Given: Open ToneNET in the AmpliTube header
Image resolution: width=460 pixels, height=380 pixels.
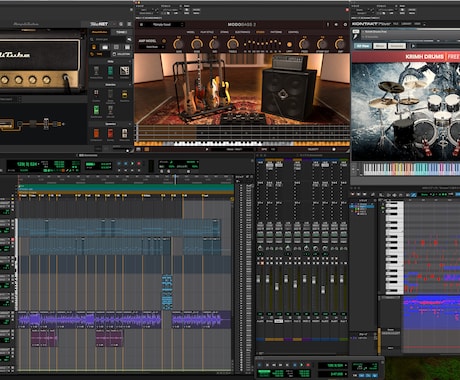Looking at the screenshot, I should (x=99, y=24).
